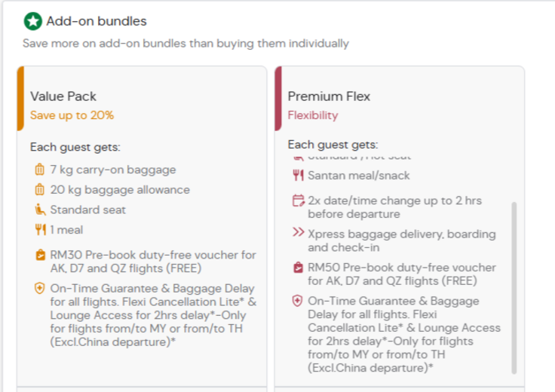Click the 7 kg carry-on baggage text
The image size is (555, 392).
tap(113, 170)
